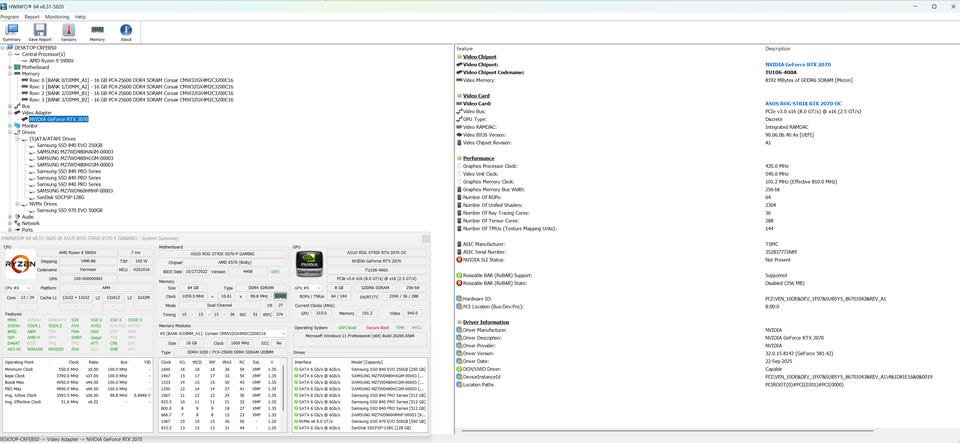Open the GPU #0 selector dropdown

tap(309, 287)
